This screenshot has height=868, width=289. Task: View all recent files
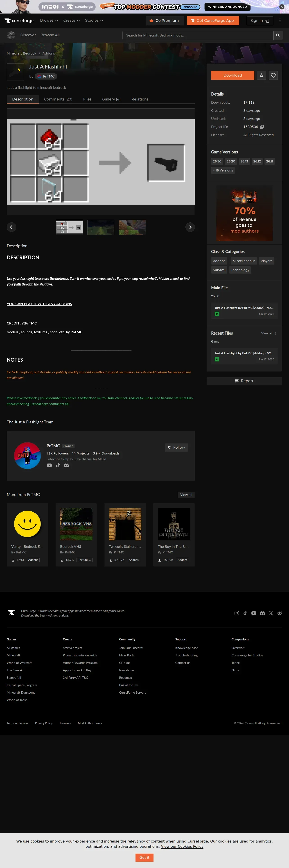pos(269,333)
